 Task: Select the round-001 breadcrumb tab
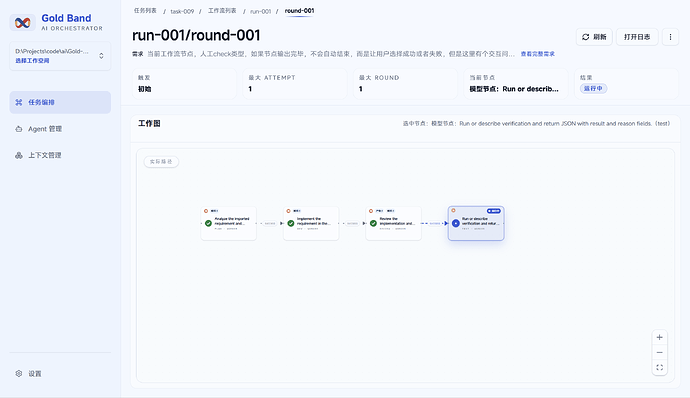coord(299,11)
